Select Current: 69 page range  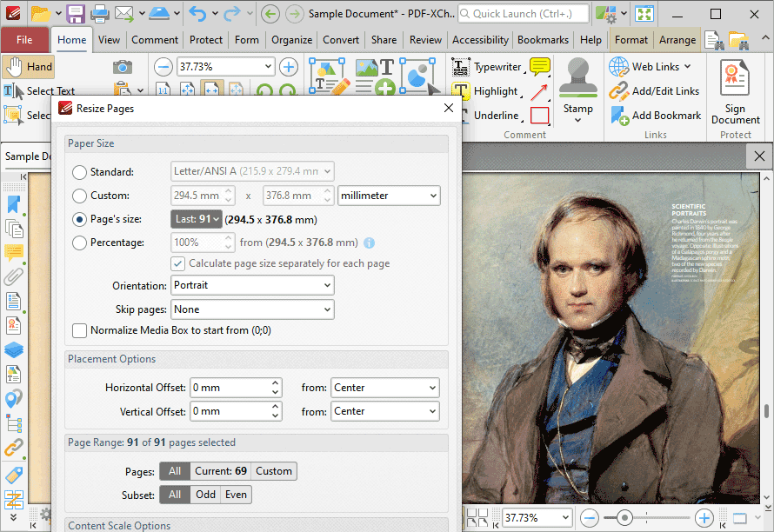tap(221, 471)
